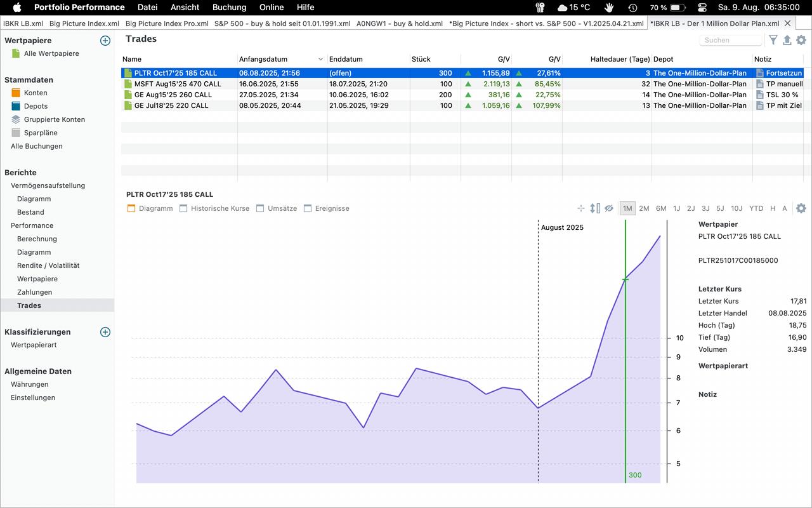Viewport: 812px width, 508px height.
Task: Click the Suchen search field
Action: pyautogui.click(x=730, y=40)
